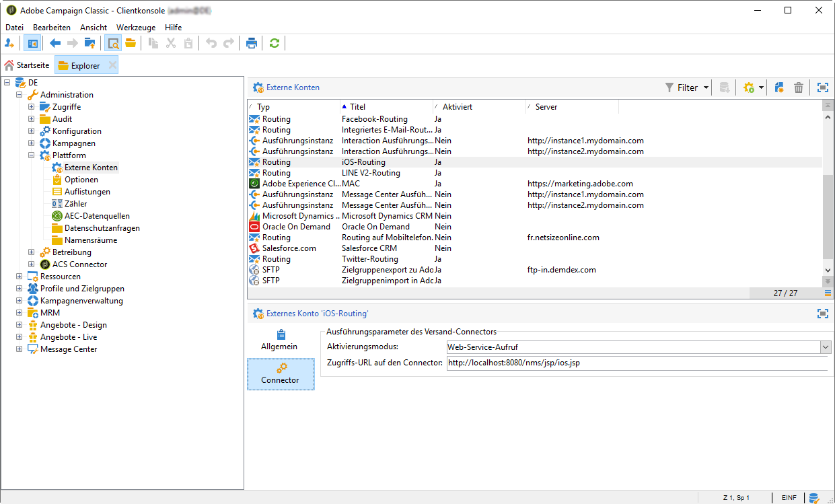The height and width of the screenshot is (504, 835).
Task: Open the gear actions dropdown arrow
Action: pyautogui.click(x=761, y=87)
